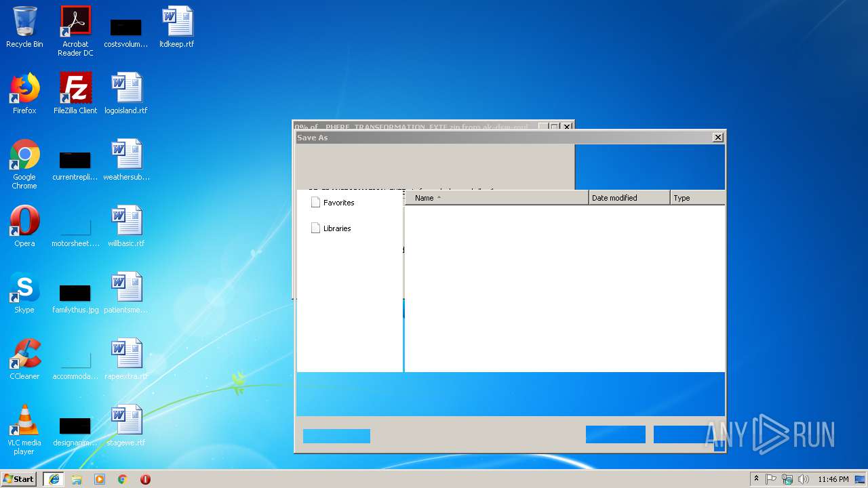The image size is (868, 488).
Task: Open the Recycle Bin desktop icon
Action: [x=24, y=27]
